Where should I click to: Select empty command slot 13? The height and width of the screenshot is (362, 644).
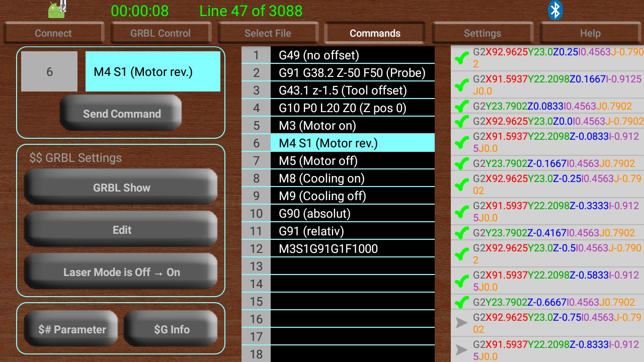(x=338, y=266)
